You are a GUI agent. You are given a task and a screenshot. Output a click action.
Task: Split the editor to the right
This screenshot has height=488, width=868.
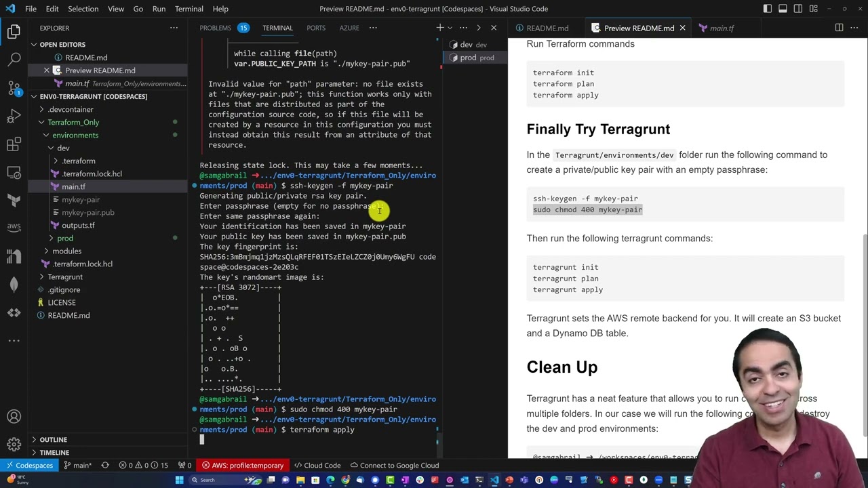pyautogui.click(x=839, y=28)
